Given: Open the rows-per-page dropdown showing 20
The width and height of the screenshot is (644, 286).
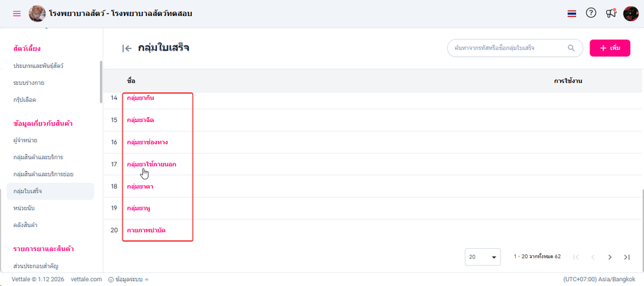Looking at the screenshot, I should click(x=483, y=257).
